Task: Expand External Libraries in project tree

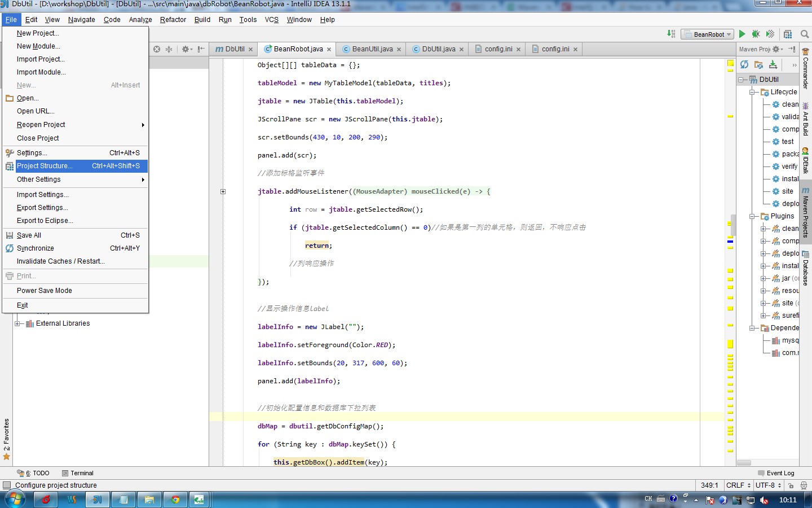Action: tap(17, 323)
